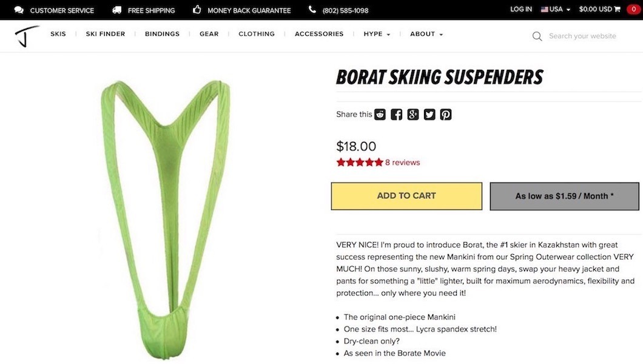
Task: Go to the Clothing section
Action: pos(257,34)
